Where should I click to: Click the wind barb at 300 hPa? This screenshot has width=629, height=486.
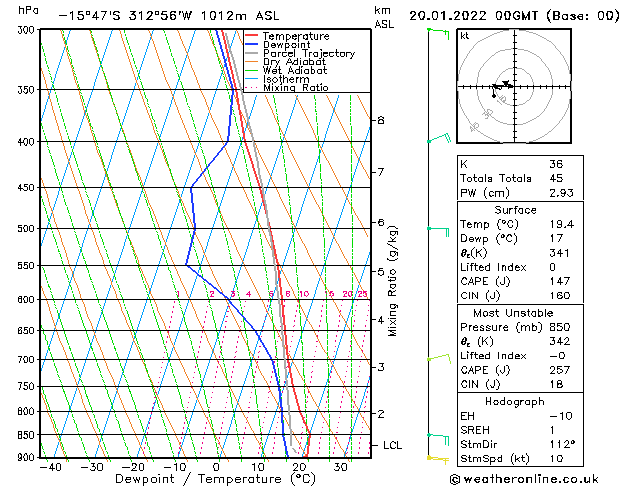438,33
